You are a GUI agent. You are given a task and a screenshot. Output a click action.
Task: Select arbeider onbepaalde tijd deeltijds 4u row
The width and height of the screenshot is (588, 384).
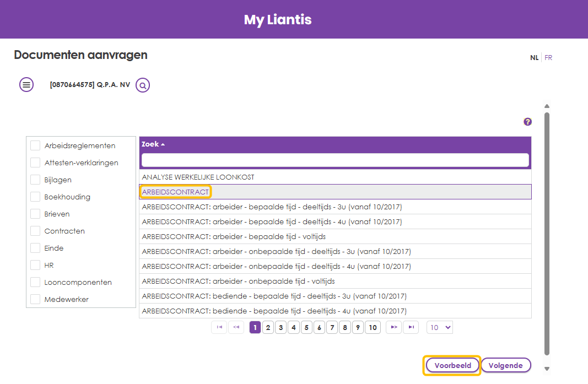point(335,266)
